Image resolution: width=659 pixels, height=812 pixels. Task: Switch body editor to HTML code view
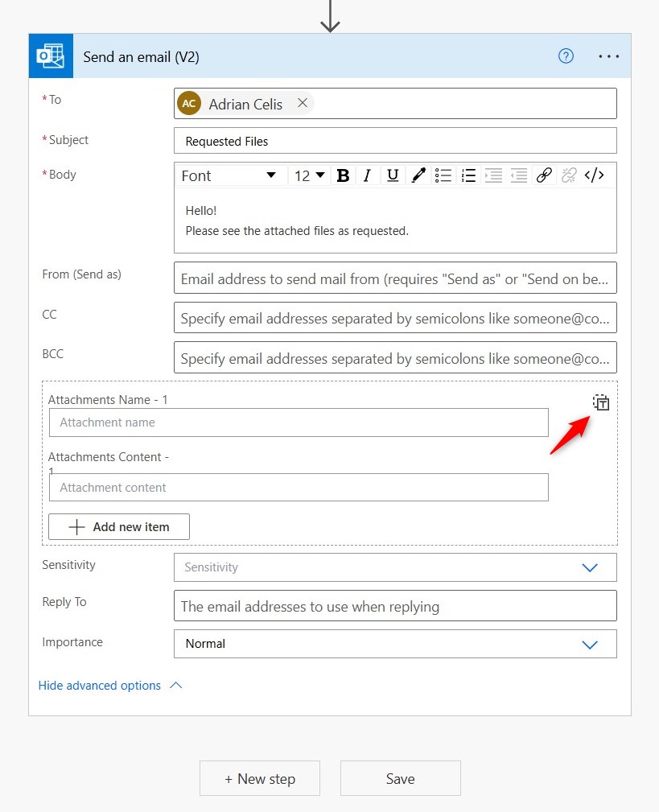[x=595, y=175]
